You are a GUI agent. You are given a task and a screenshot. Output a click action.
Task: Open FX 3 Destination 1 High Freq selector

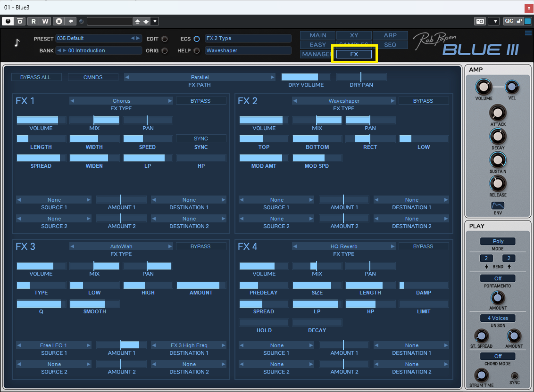pyautogui.click(x=189, y=345)
